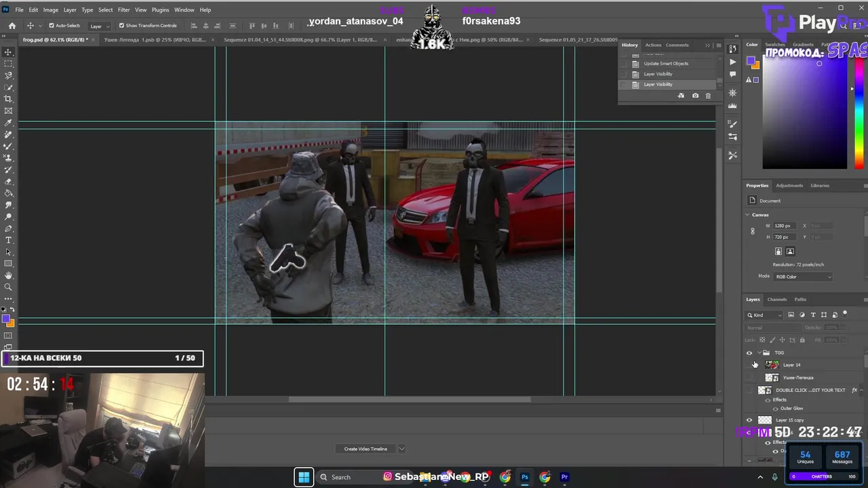The height and width of the screenshot is (488, 868).
Task: Select the Move tool in the toolbox
Action: (x=8, y=52)
